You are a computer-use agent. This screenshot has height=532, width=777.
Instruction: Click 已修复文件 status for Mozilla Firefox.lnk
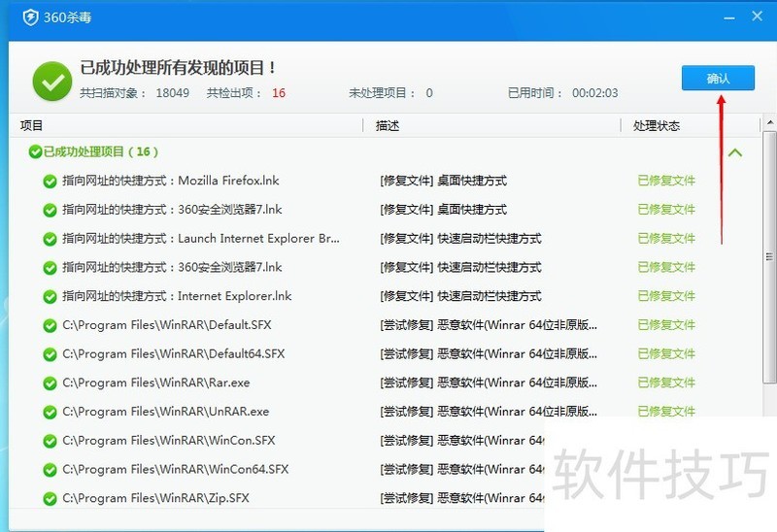[x=666, y=181]
